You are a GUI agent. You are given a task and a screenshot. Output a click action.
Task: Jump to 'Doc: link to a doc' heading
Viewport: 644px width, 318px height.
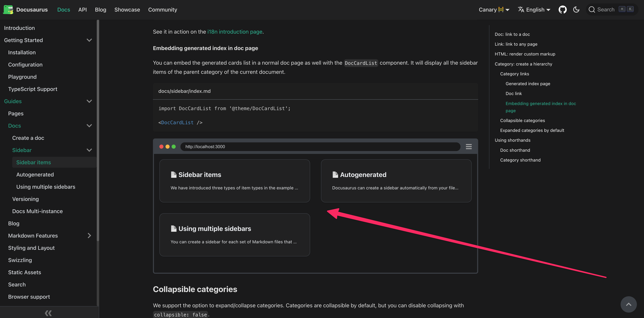coord(512,34)
